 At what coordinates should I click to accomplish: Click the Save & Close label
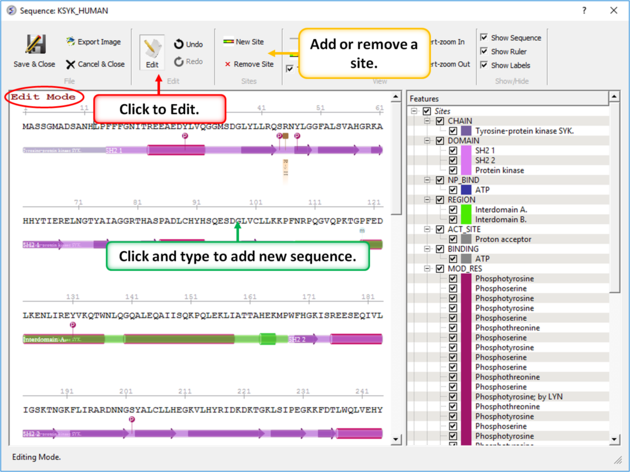point(35,64)
